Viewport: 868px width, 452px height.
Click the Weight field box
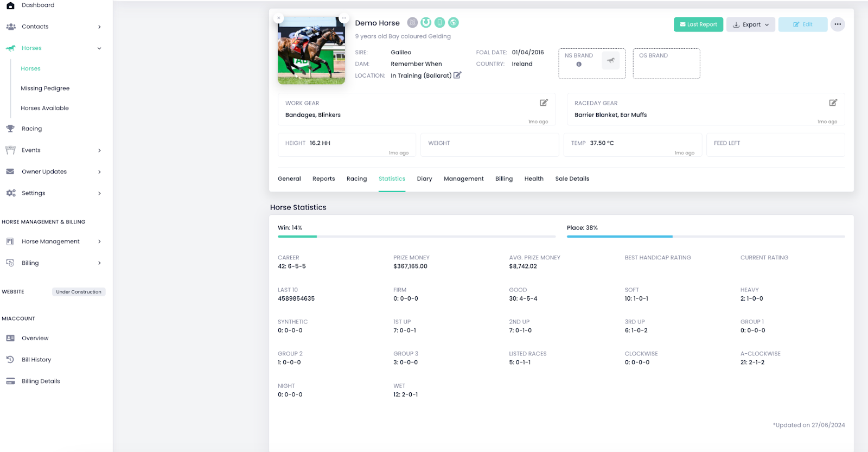click(489, 145)
